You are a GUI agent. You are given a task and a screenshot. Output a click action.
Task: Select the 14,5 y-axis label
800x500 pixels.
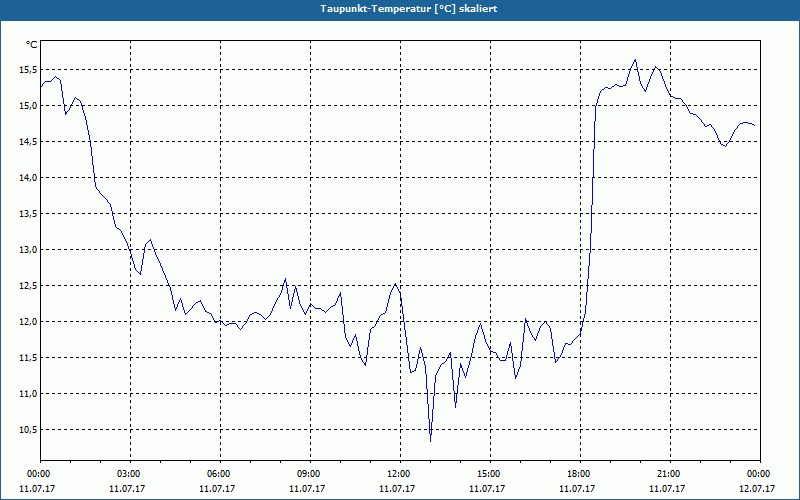click(x=28, y=141)
